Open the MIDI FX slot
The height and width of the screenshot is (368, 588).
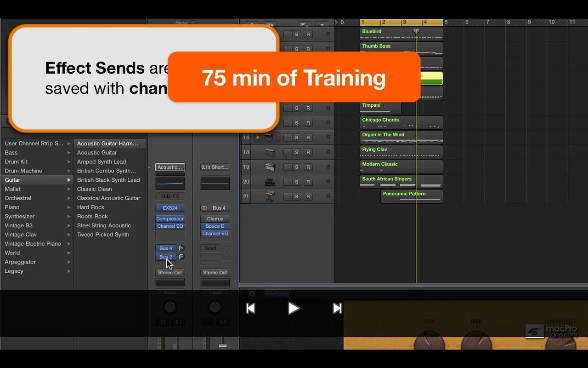pyautogui.click(x=170, y=196)
